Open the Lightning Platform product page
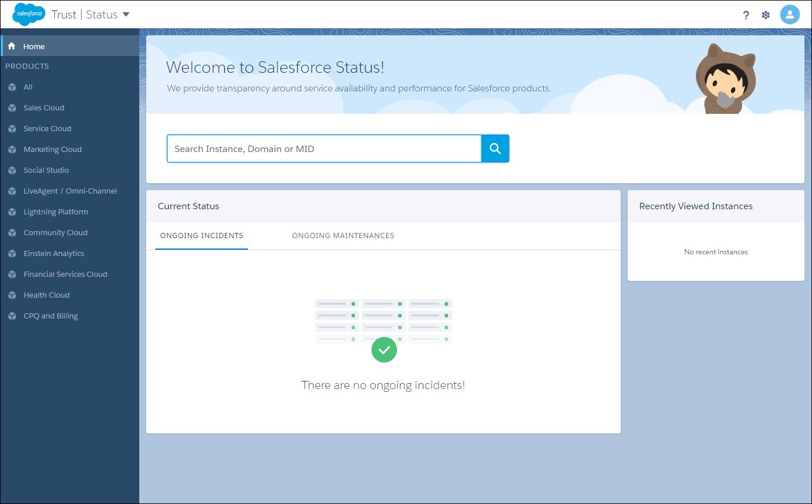Viewport: 812px width, 504px height. click(x=56, y=212)
